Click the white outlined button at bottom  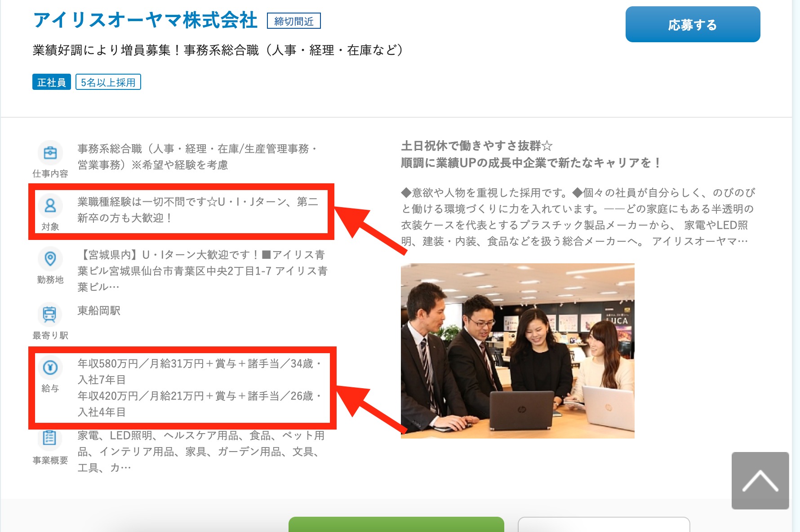[604, 524]
